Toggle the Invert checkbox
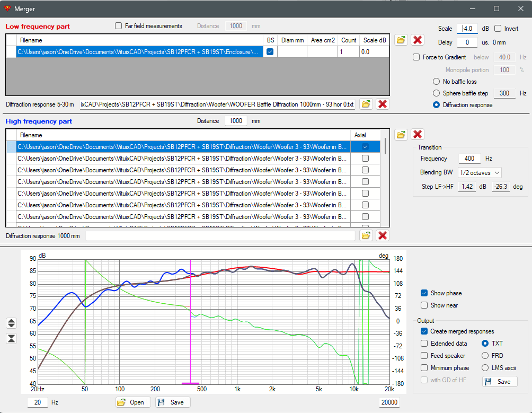This screenshot has height=413, width=532. (x=498, y=29)
